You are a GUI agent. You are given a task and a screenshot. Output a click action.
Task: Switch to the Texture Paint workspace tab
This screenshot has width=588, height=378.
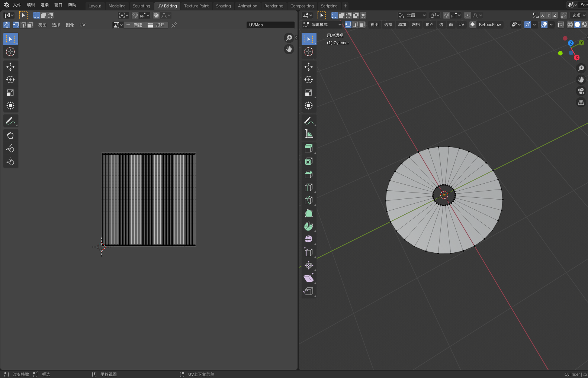pos(196,6)
